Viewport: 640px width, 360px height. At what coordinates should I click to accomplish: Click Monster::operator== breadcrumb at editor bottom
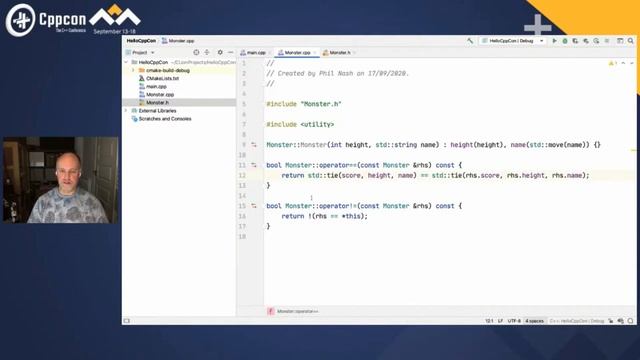[x=297, y=311]
